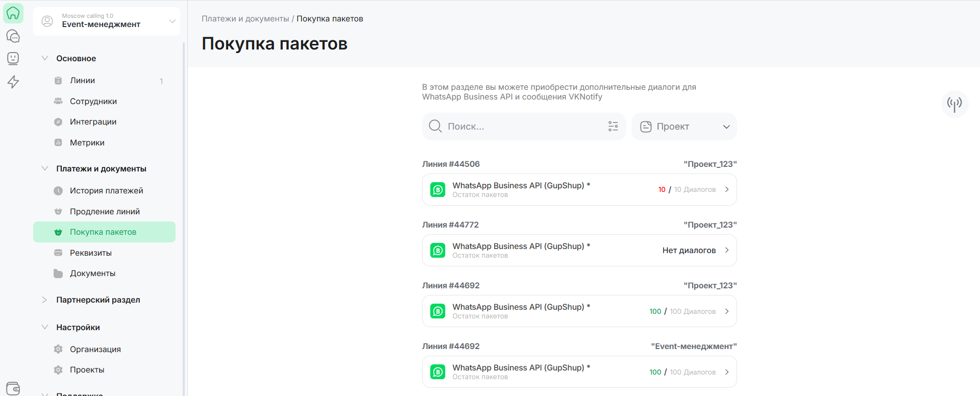Open the Event-менеджмент project selector
This screenshot has width=980, height=396.
pos(107,21)
